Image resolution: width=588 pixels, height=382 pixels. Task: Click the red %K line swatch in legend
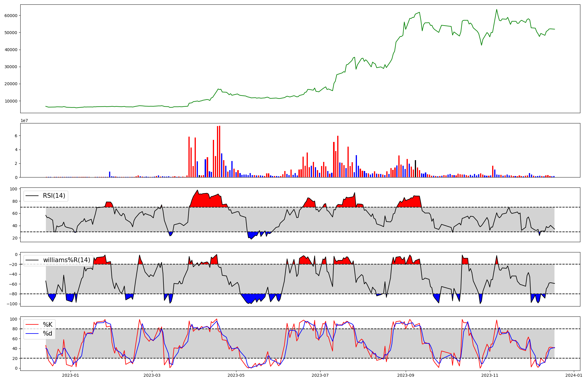click(32, 324)
